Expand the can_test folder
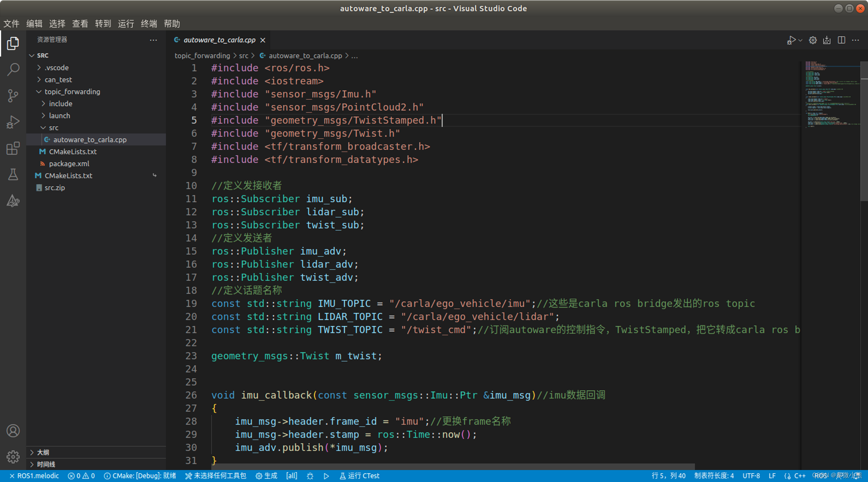Viewport: 868px width, 482px height. click(x=58, y=80)
